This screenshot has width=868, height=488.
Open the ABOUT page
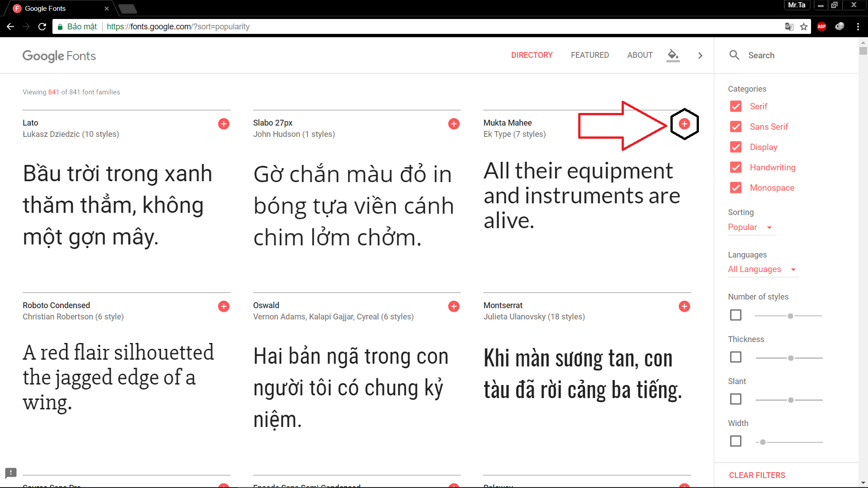tap(640, 55)
